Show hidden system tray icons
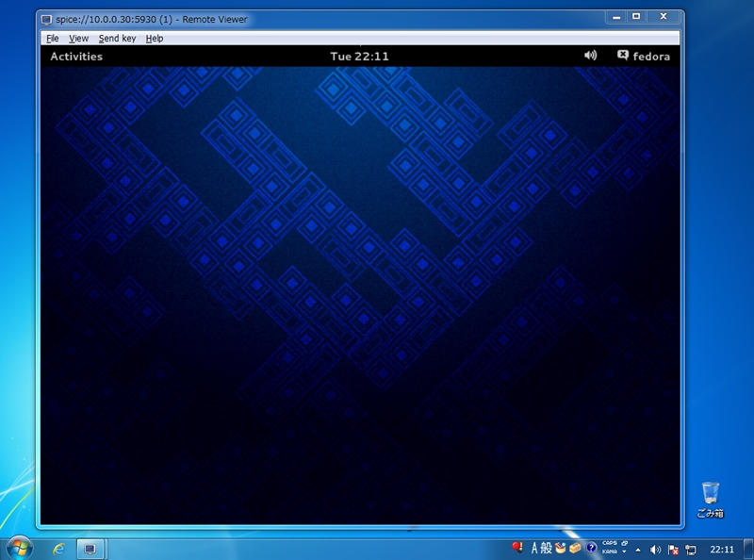 coord(638,550)
